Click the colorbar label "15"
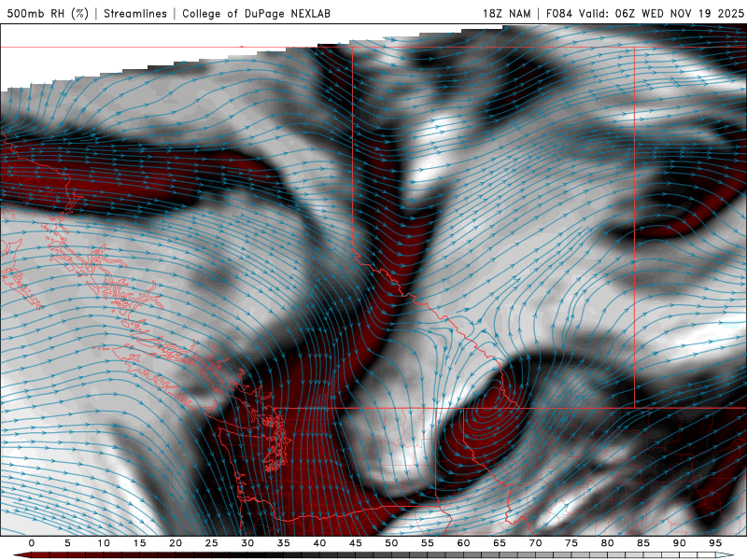This screenshot has width=747, height=560. pos(139,543)
